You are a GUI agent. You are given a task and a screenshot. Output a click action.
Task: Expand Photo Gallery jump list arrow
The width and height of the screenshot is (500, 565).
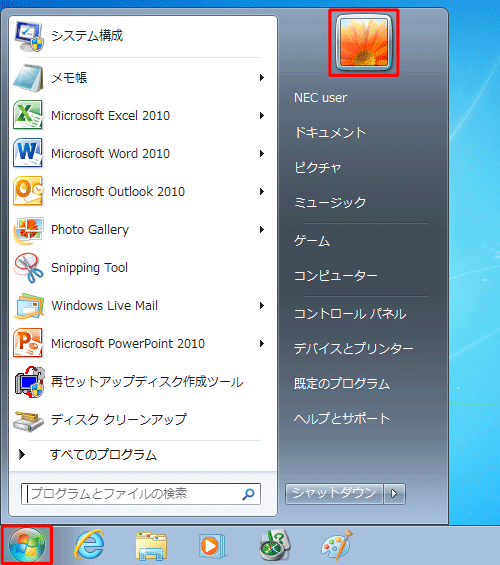[262, 230]
